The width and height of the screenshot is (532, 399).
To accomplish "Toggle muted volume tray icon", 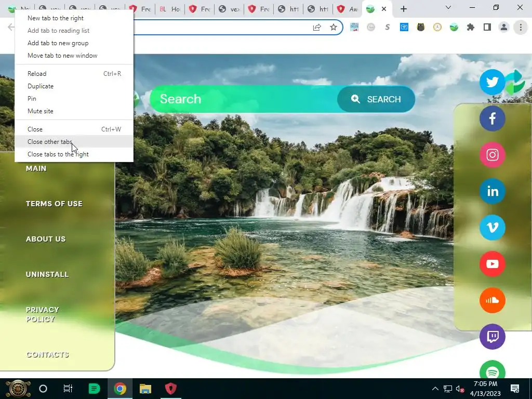I will 460,389.
